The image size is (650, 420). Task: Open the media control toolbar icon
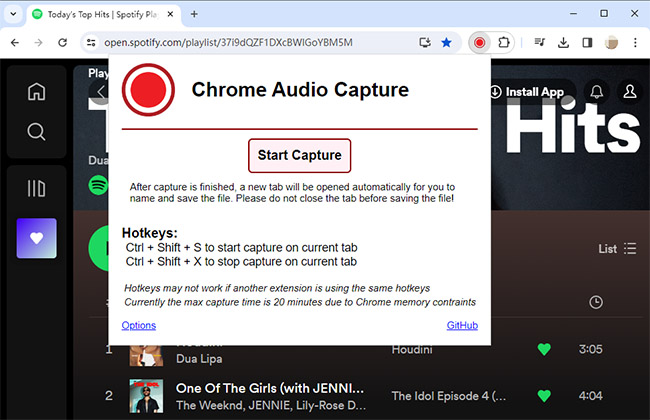[x=539, y=42]
